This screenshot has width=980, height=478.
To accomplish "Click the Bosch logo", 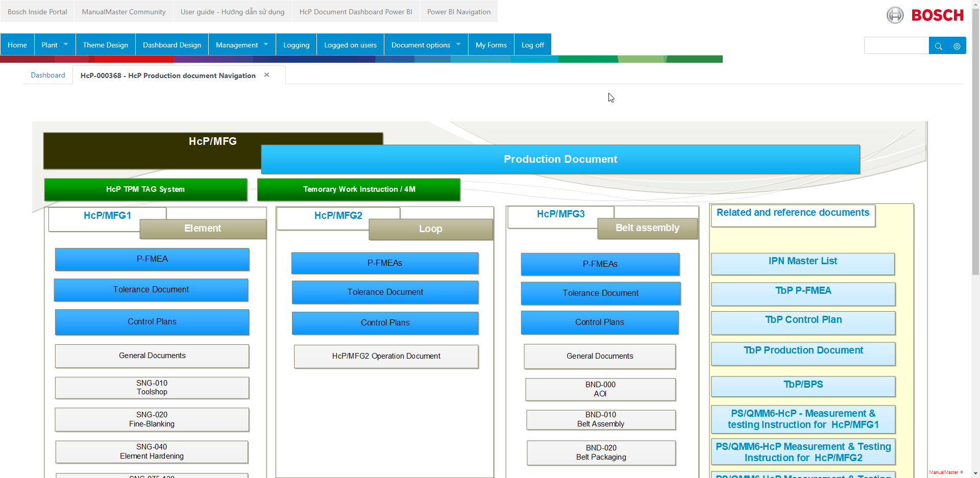I will point(925,15).
